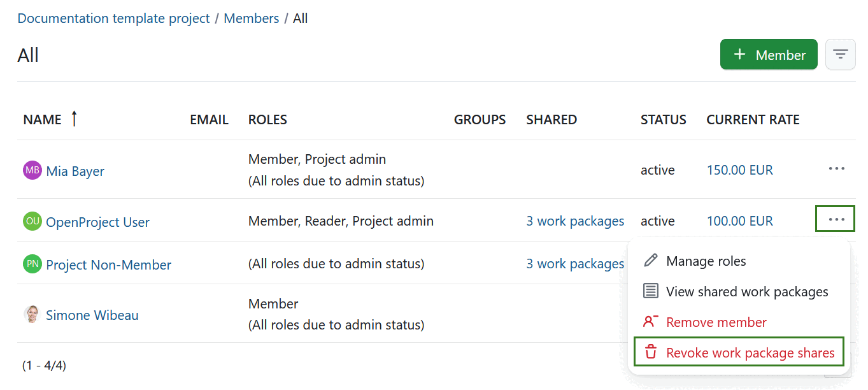868x390 pixels.
Task: Click the document icon for viewing shared packages
Action: tap(650, 291)
